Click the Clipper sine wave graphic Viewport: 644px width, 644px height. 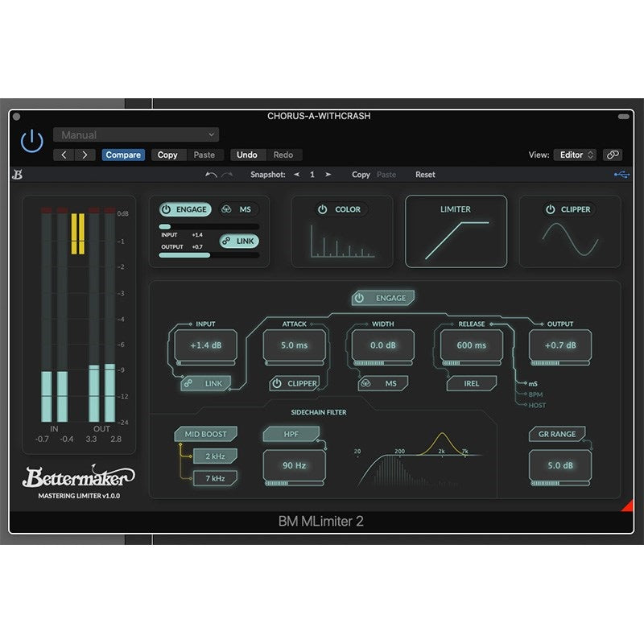[x=569, y=239]
